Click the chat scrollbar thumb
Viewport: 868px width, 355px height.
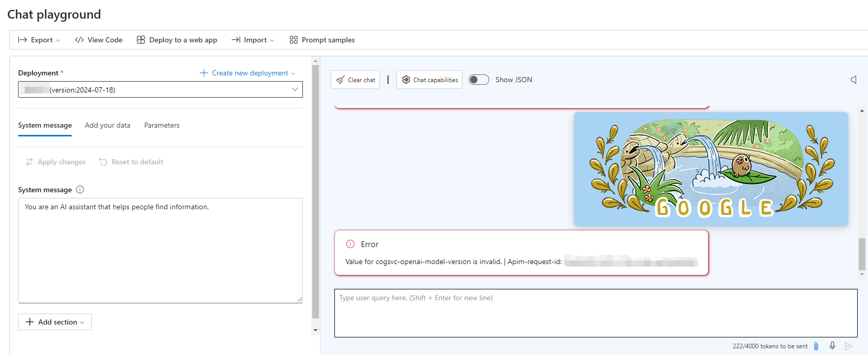(x=862, y=254)
